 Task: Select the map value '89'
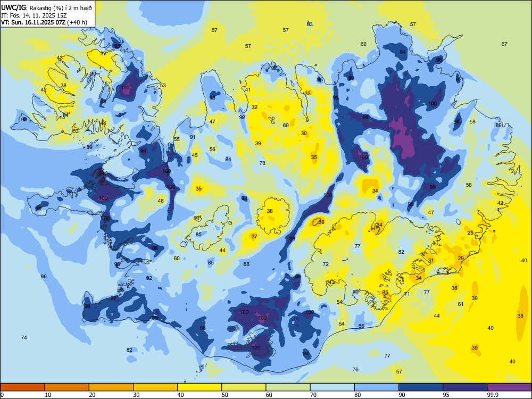point(89,147)
